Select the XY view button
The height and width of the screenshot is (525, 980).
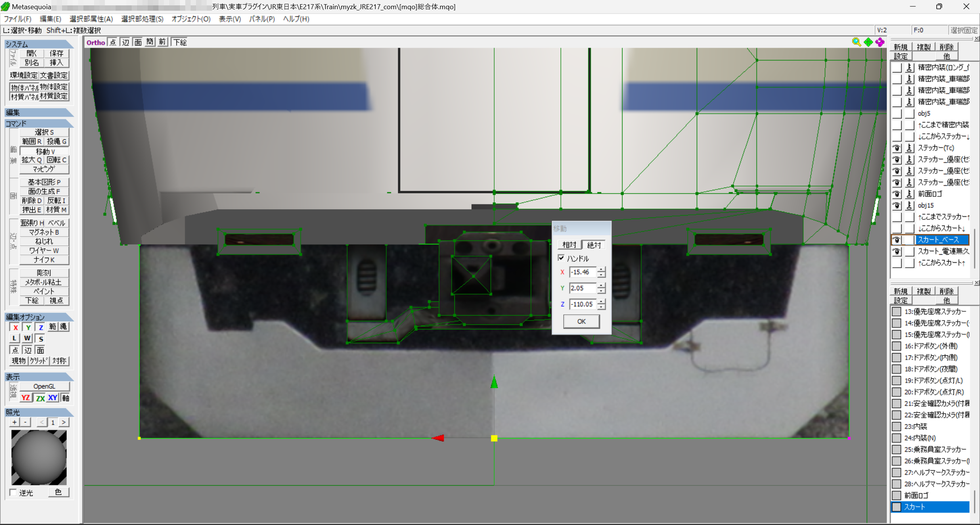[x=53, y=398]
